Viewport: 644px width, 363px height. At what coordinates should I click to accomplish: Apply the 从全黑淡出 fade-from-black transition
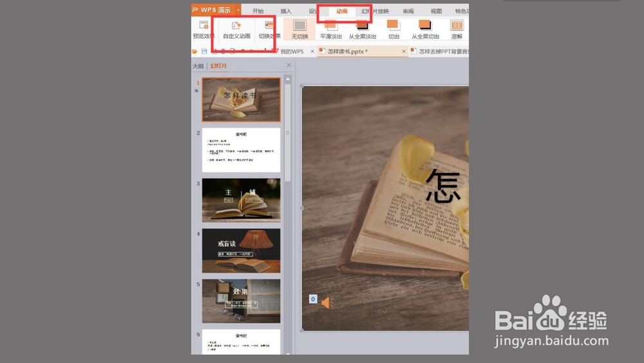tap(362, 29)
